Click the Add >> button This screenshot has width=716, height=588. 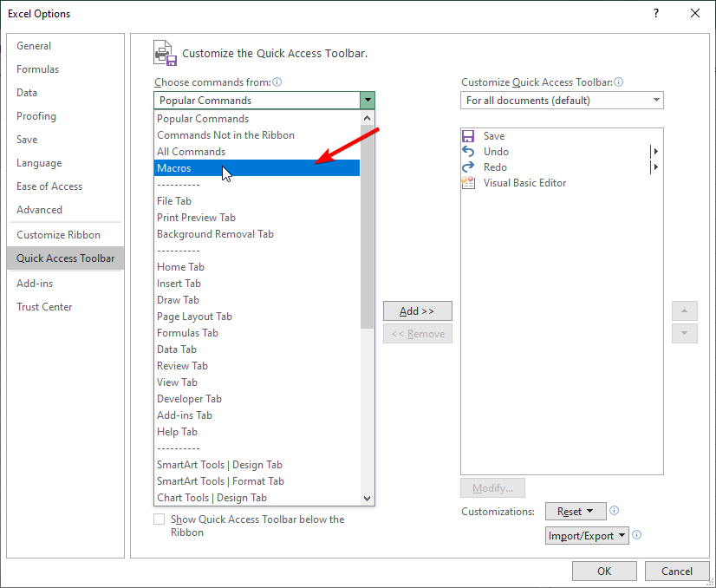point(417,311)
